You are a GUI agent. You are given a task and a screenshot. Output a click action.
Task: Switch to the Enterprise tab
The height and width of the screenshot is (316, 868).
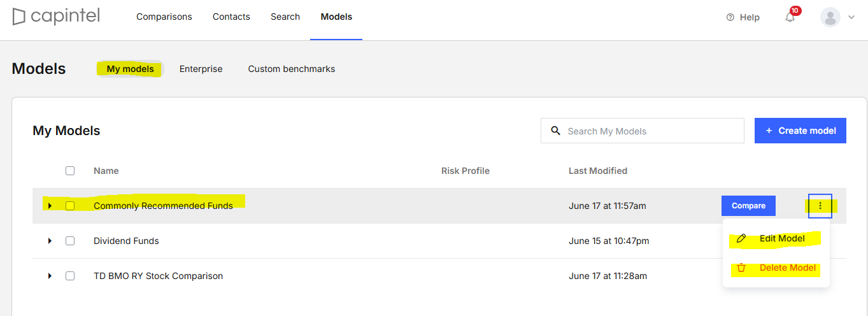coord(201,69)
